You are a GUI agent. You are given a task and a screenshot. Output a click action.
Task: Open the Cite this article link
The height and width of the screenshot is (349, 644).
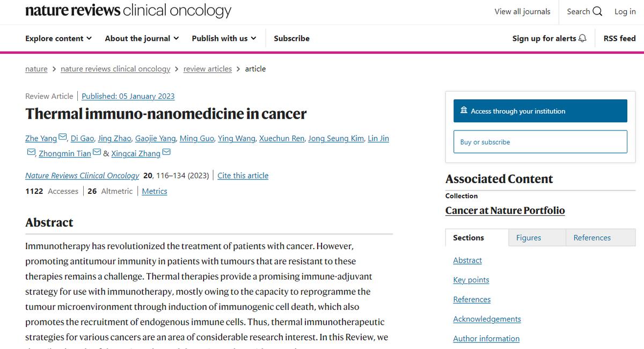pyautogui.click(x=243, y=176)
